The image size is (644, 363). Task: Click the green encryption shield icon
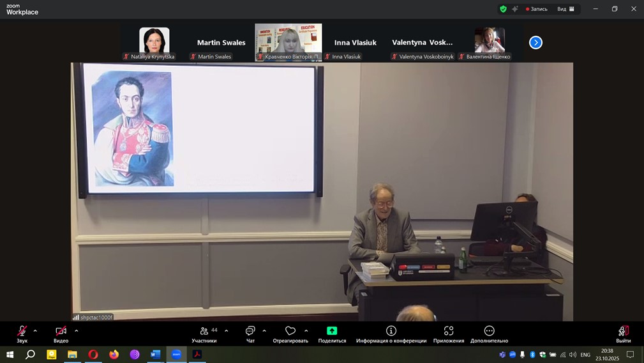503,9
